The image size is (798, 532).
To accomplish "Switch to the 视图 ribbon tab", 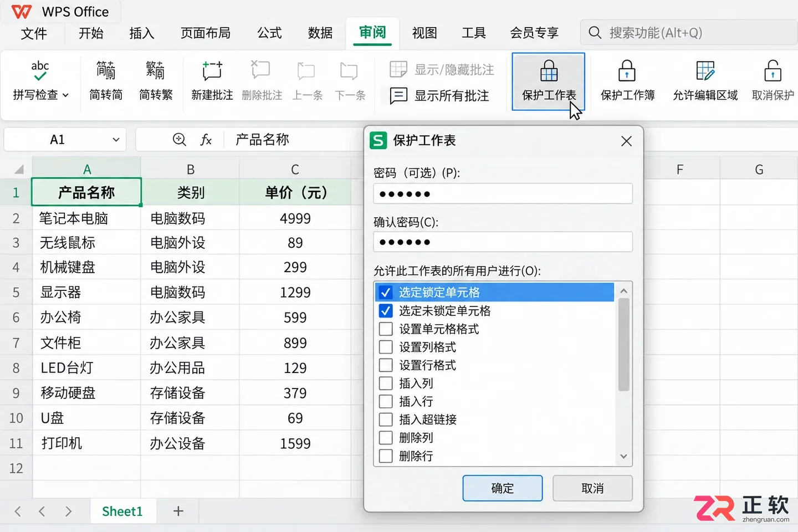I will pyautogui.click(x=424, y=33).
